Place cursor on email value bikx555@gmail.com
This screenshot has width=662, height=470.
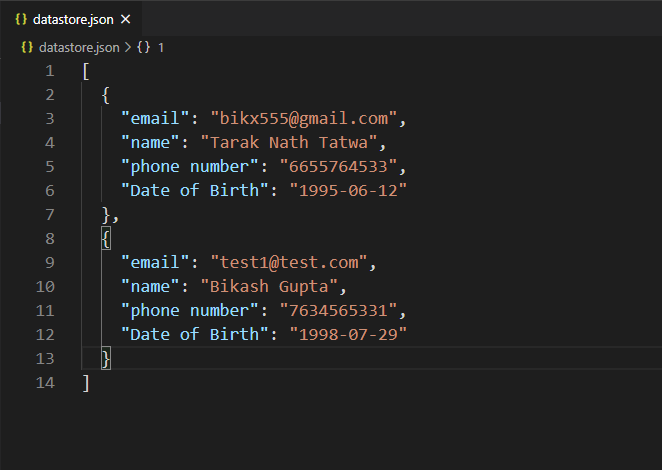coord(304,119)
